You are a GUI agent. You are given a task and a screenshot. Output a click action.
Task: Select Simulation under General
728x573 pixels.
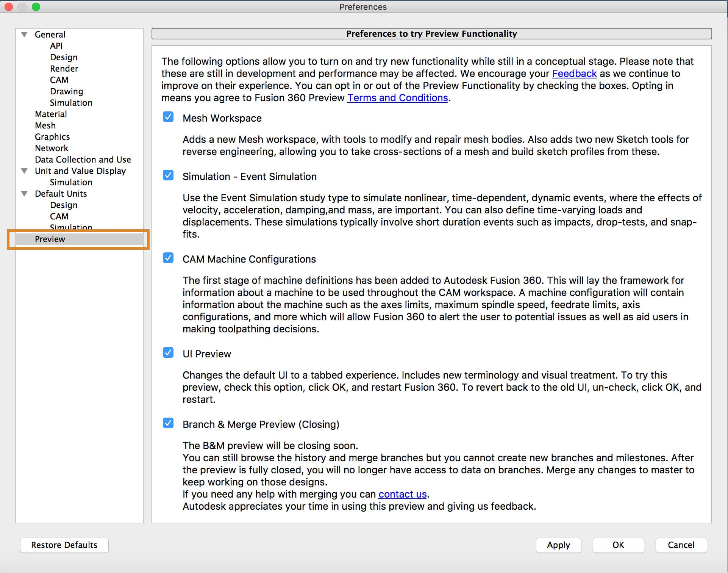(x=71, y=103)
